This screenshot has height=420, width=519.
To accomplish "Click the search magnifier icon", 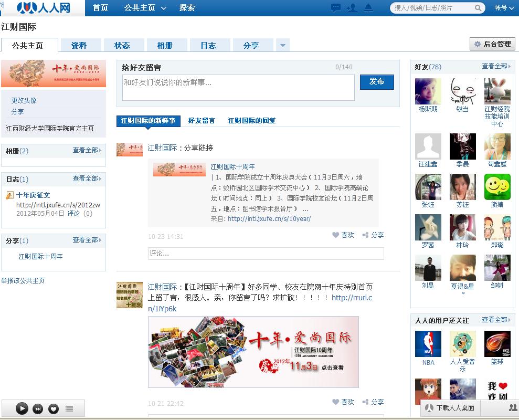I will tap(478, 8).
